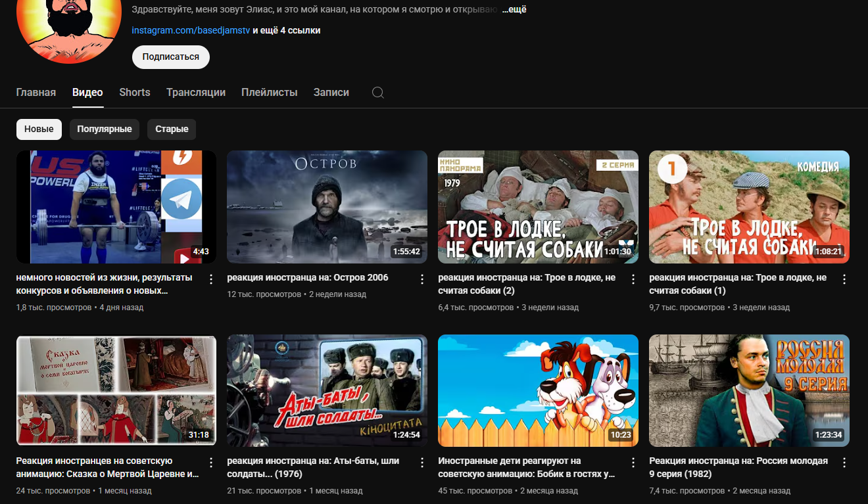The width and height of the screenshot is (868, 504).
Task: Open instagram.com/basedjamstv link
Action: 191,30
